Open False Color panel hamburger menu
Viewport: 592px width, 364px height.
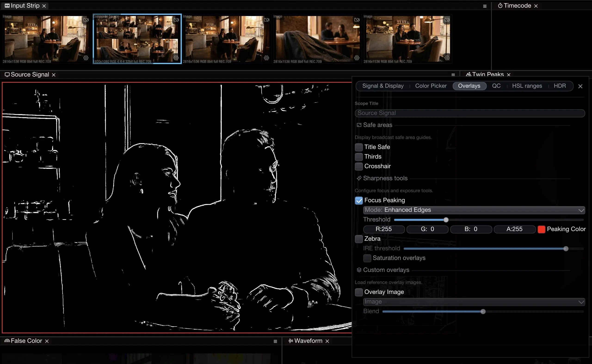click(x=275, y=341)
